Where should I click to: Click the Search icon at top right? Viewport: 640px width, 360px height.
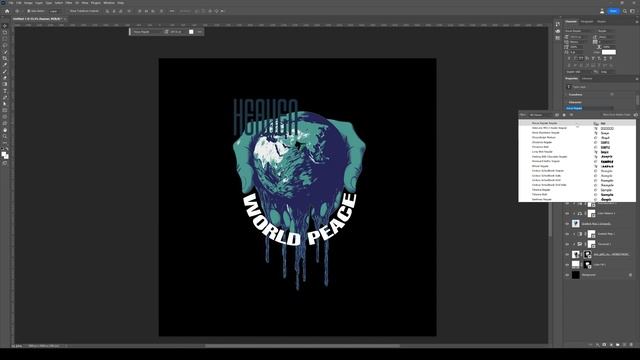click(625, 11)
